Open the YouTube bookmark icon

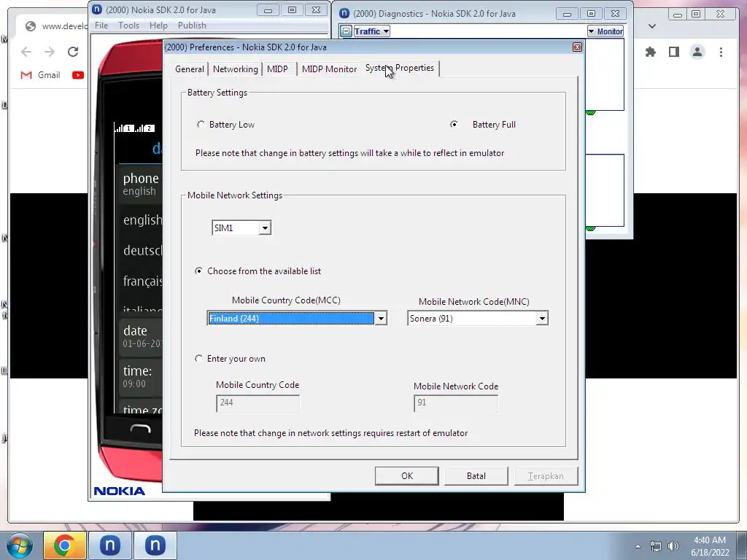[x=78, y=75]
